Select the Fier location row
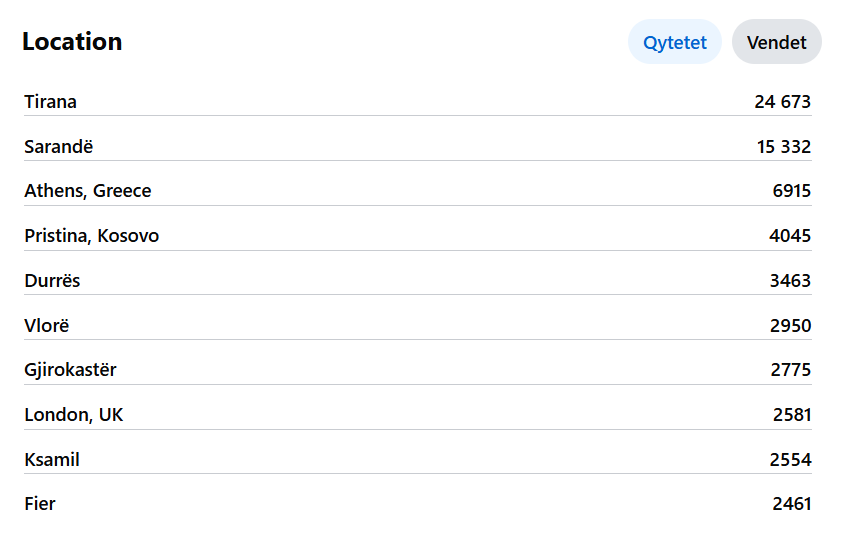 pos(418,505)
